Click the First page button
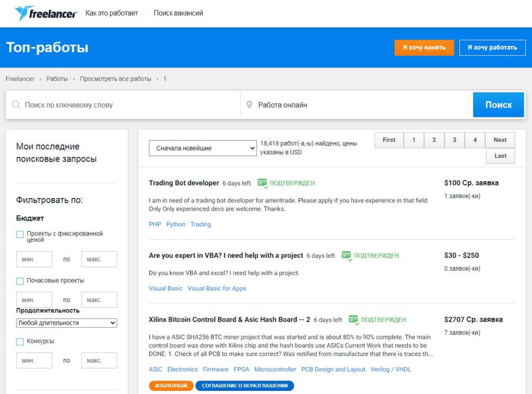Viewport: 532px width, 394px height. [389, 140]
